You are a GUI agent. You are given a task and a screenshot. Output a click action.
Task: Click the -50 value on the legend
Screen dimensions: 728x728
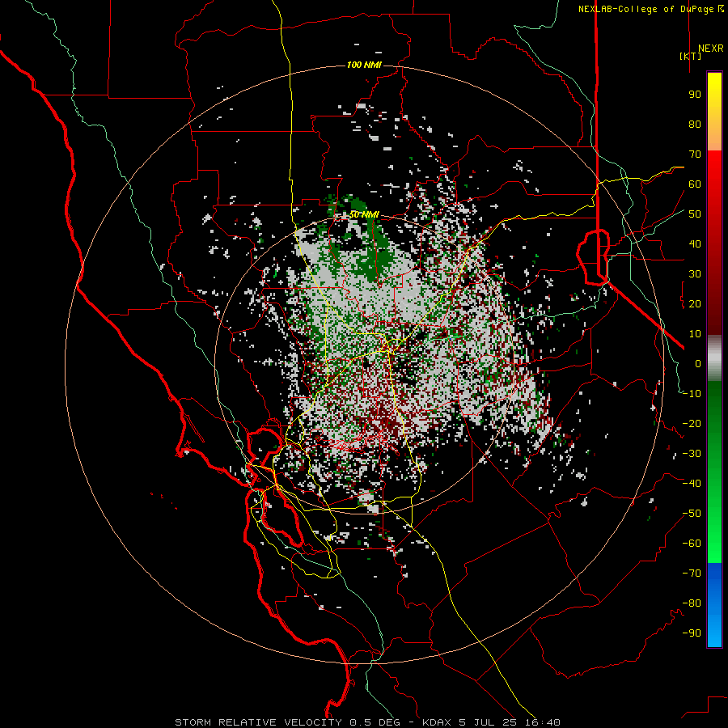point(692,514)
